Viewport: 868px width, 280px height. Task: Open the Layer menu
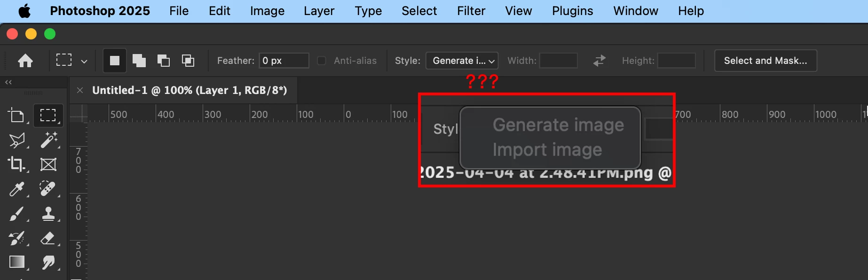319,11
